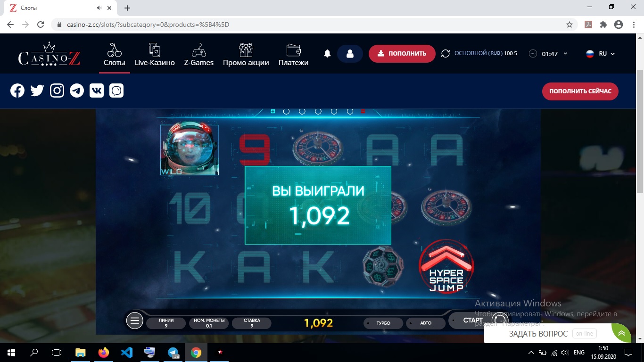The width and height of the screenshot is (644, 362).
Task: Open the Windows notification center
Action: tap(628, 352)
